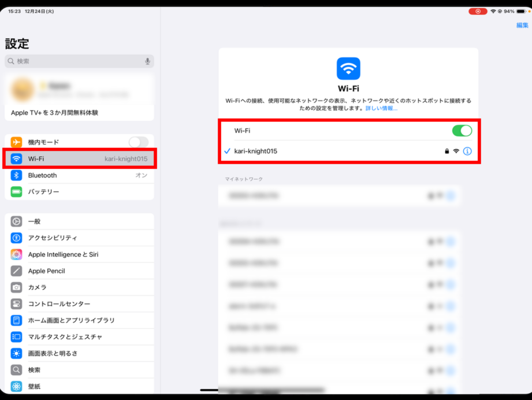This screenshot has width=532, height=400.
Task: Click the コントロールセンター icon
Action: (16, 304)
